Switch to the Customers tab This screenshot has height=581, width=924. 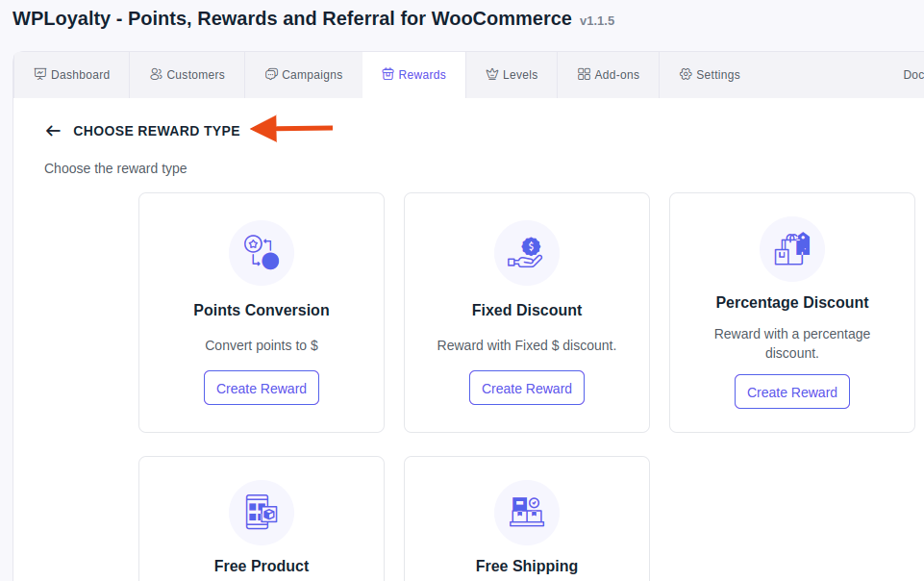187,75
